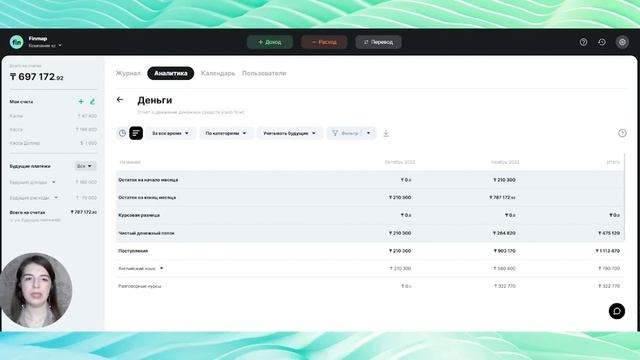Open the history clock icon in header

(x=602, y=42)
